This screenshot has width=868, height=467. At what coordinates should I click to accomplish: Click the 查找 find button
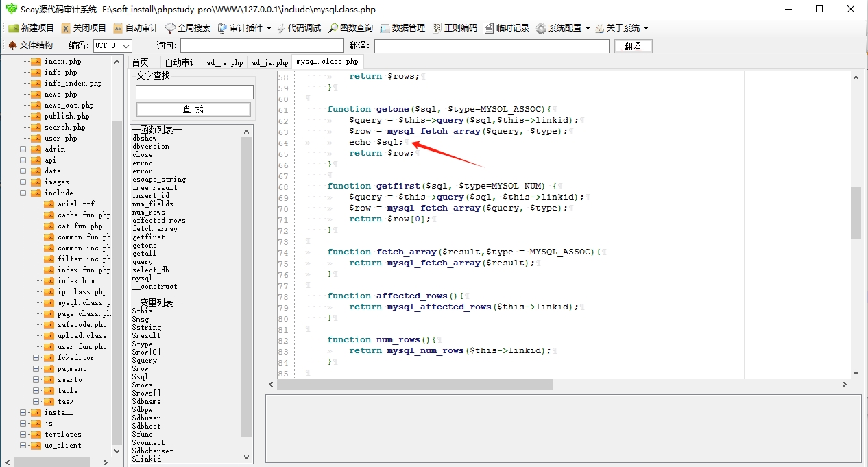[x=193, y=109]
